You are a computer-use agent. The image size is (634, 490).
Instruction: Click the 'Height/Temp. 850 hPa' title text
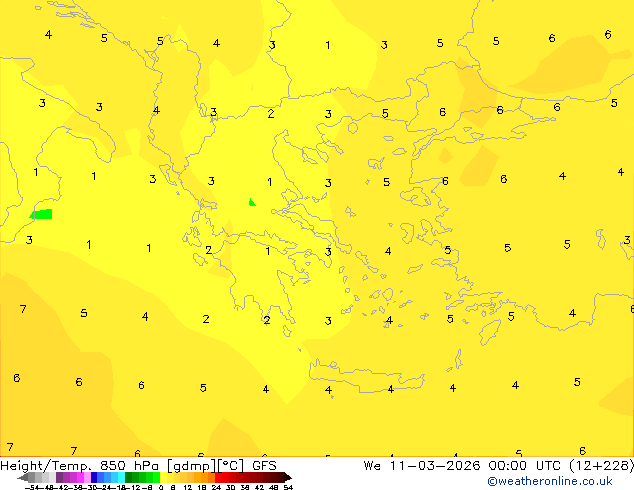80,466
